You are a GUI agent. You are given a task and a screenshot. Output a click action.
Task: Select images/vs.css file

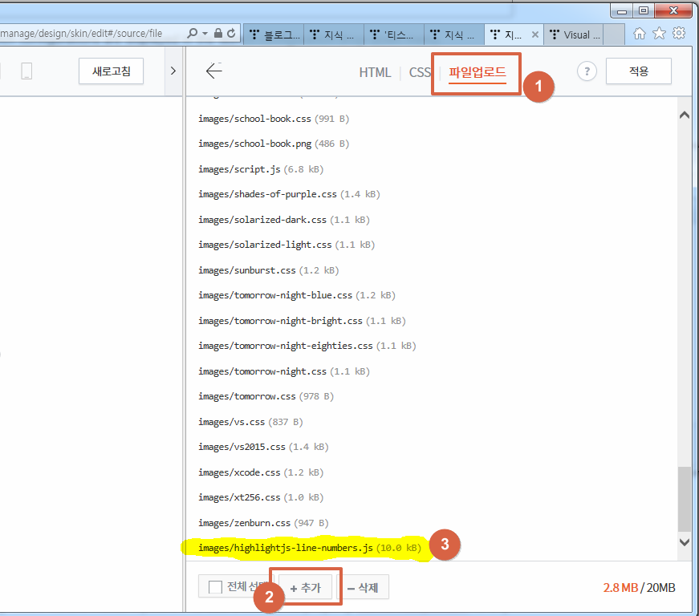click(250, 422)
